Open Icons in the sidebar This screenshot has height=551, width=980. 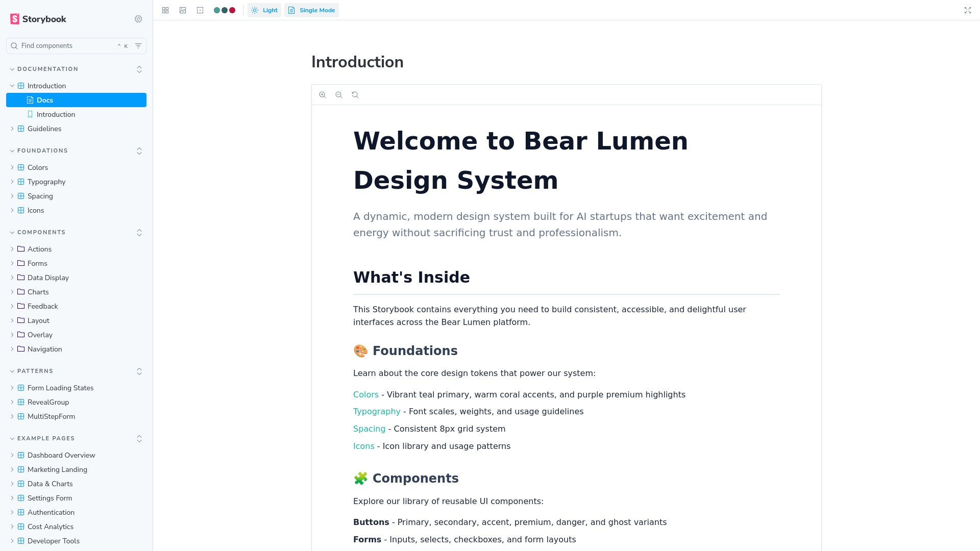coord(76,210)
